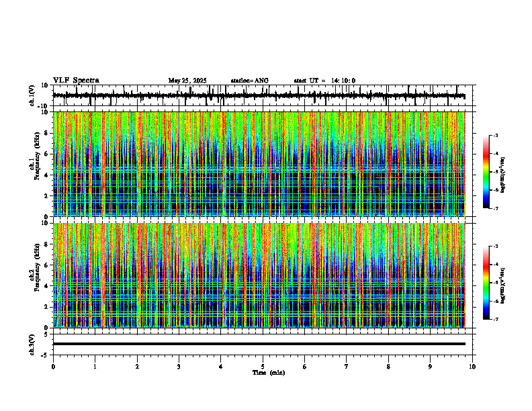Click tick label "8" on the Time axis
This screenshot has height=411, width=532.
(388, 367)
